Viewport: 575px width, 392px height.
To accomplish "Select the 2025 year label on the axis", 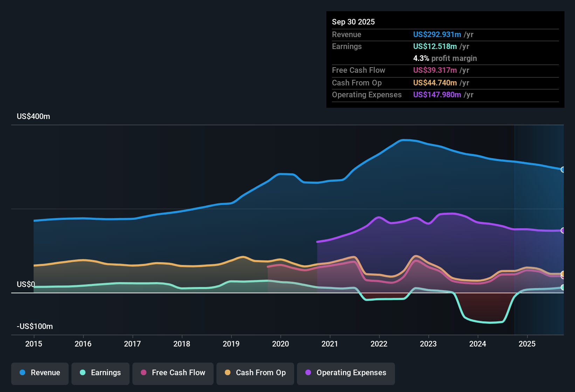I will 528,344.
